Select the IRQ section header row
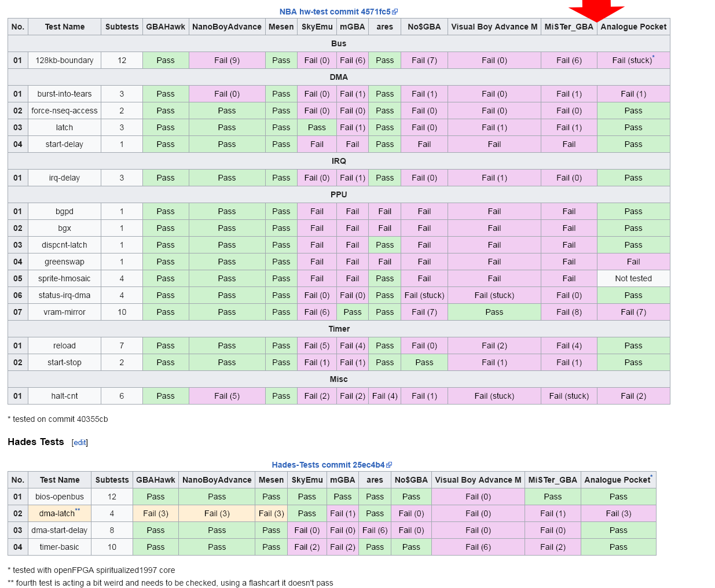715x588 pixels. coord(339,161)
